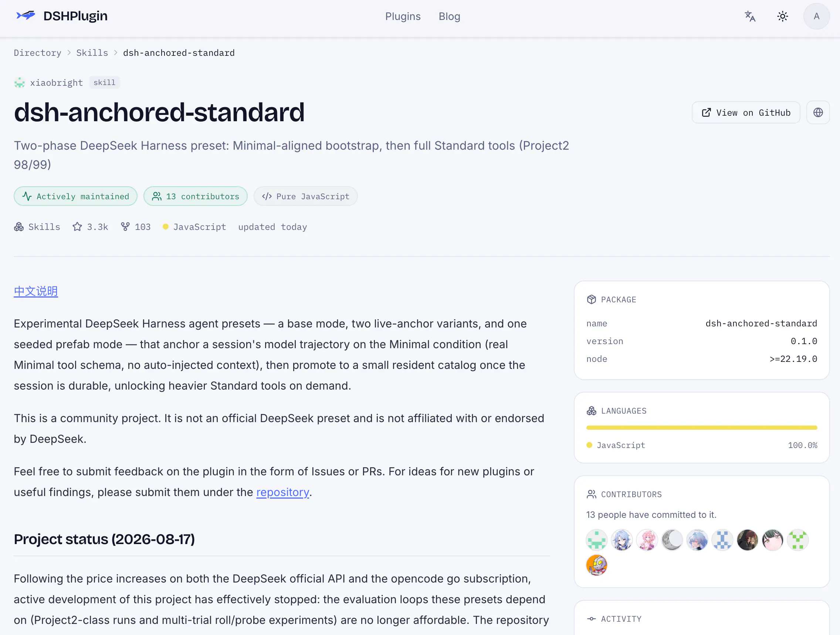Toggle the light/dark theme sun icon
Screen dimensions: 840x635
tap(783, 16)
